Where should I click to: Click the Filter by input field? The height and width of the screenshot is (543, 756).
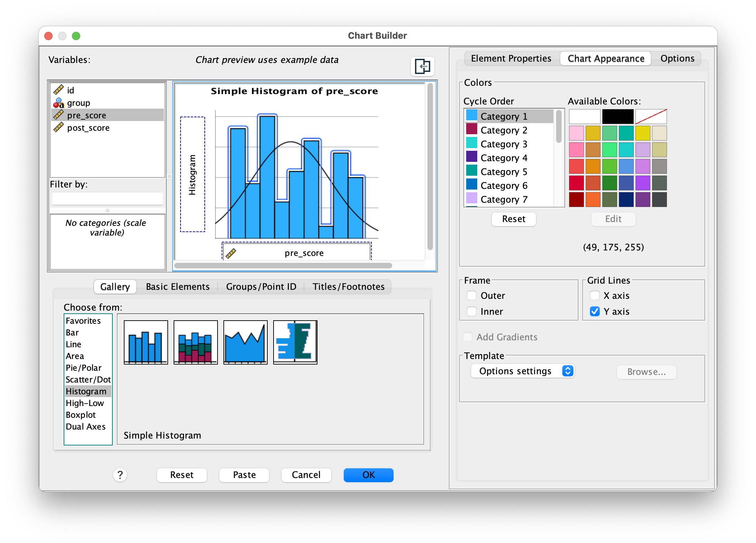point(108,199)
